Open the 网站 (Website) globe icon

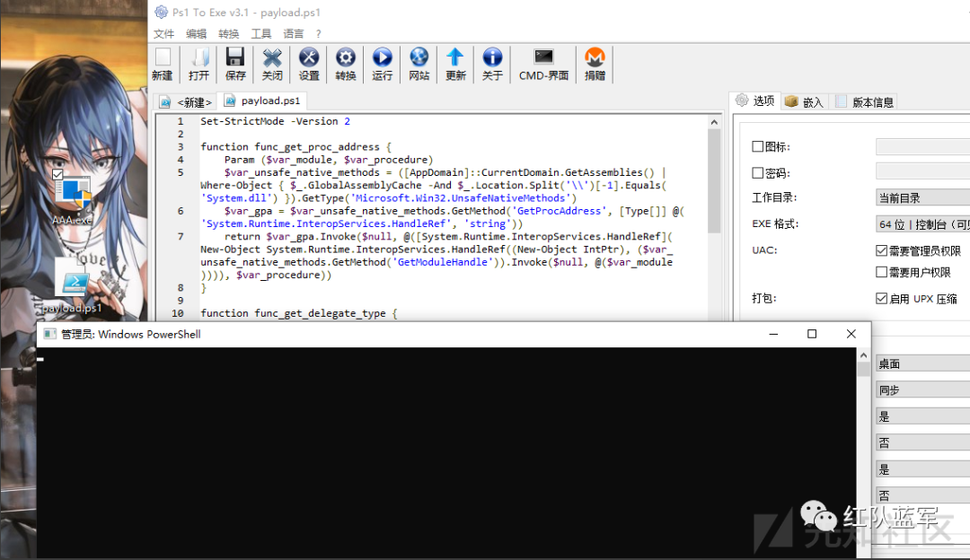pos(419,65)
